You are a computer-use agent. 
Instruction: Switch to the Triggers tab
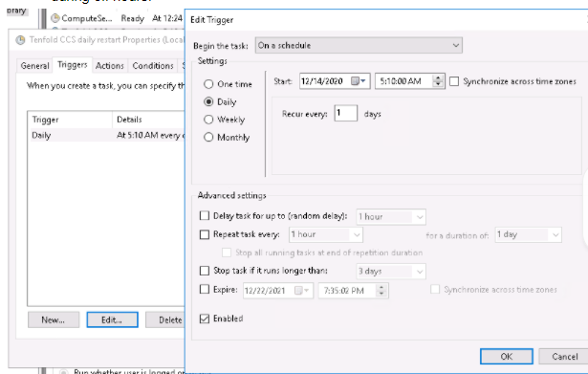(x=72, y=65)
